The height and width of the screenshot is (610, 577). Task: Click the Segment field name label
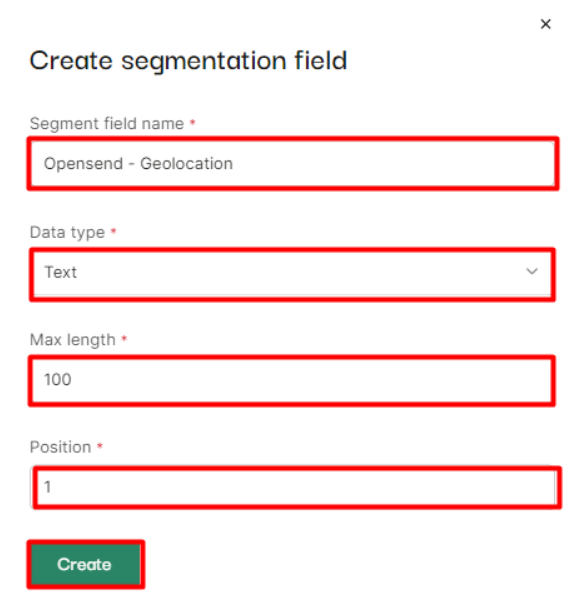(x=107, y=124)
